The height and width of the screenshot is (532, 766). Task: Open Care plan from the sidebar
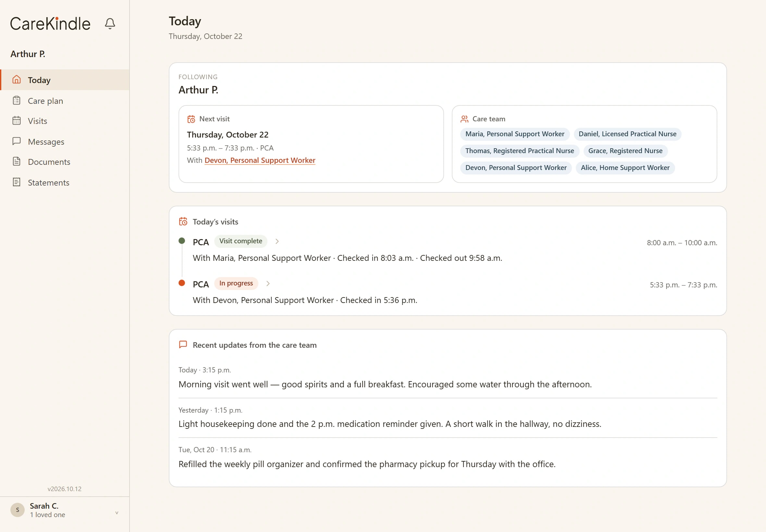tap(65, 101)
